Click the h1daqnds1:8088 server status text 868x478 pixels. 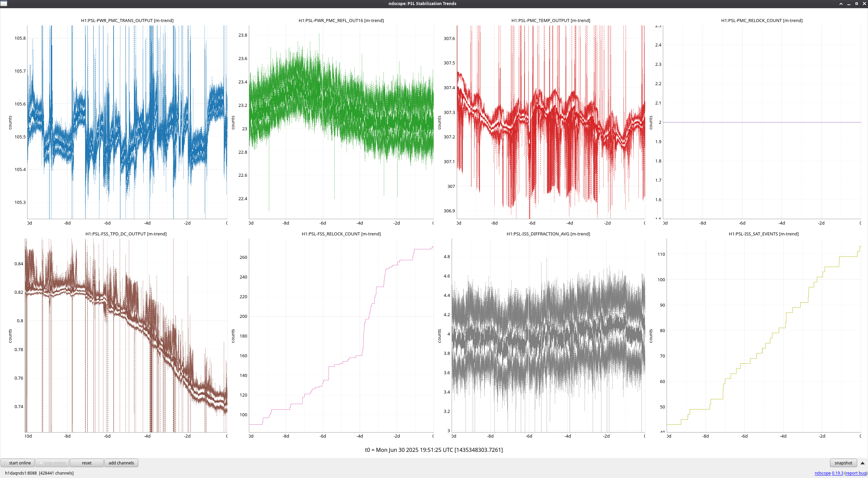[x=39, y=473]
